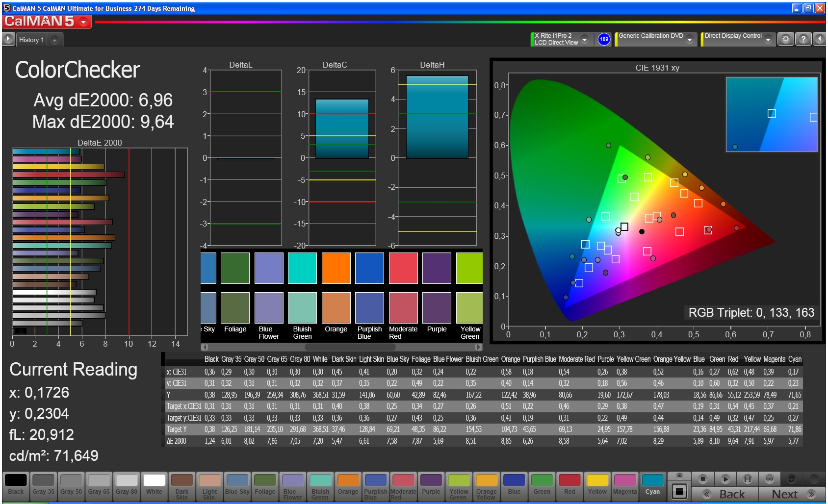Start continuous reading infinity button
The height and width of the screenshot is (504, 828).
770,479
